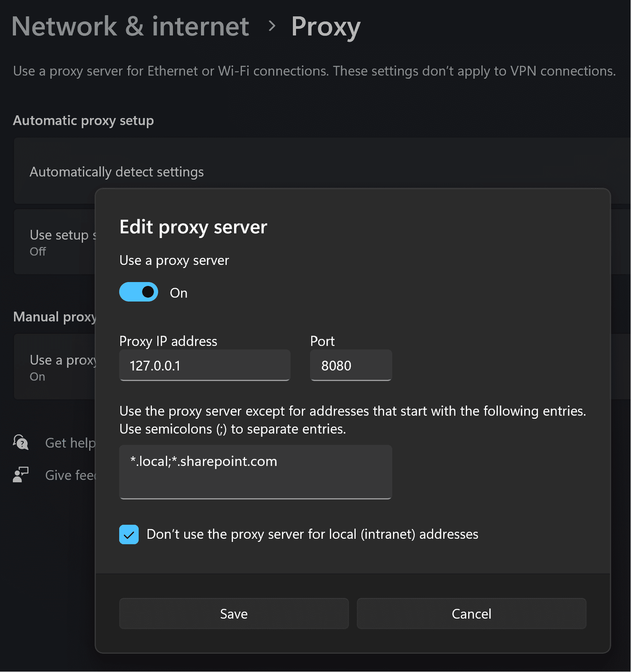Click the Proxy IP address field
The height and width of the screenshot is (672, 631).
click(204, 365)
